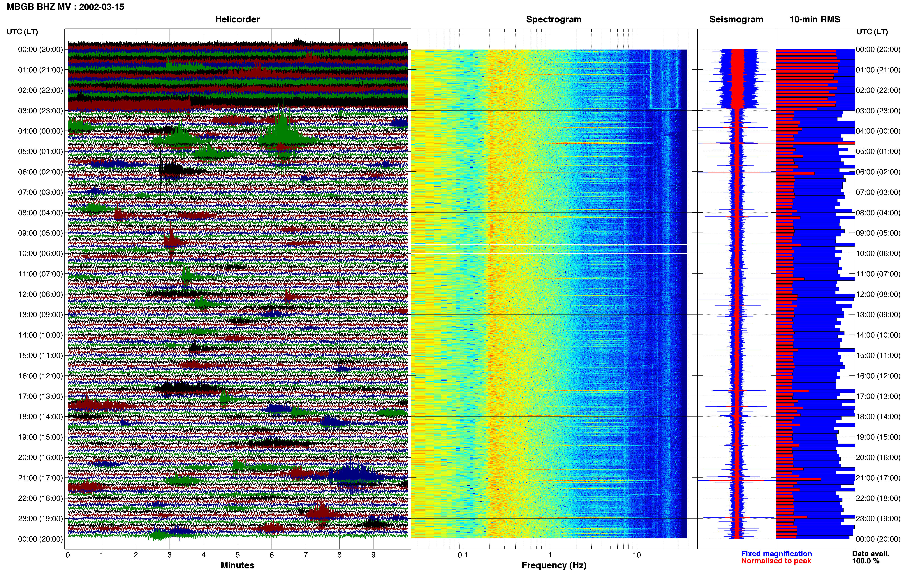This screenshot has height=578, width=924.
Task: Select the 'Seismogram' panel heading
Action: point(736,19)
